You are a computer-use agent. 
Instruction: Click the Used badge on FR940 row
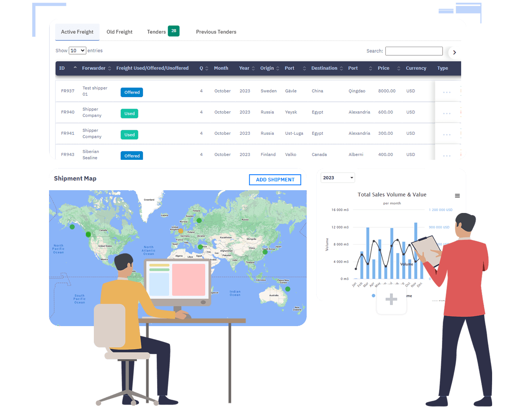point(130,114)
